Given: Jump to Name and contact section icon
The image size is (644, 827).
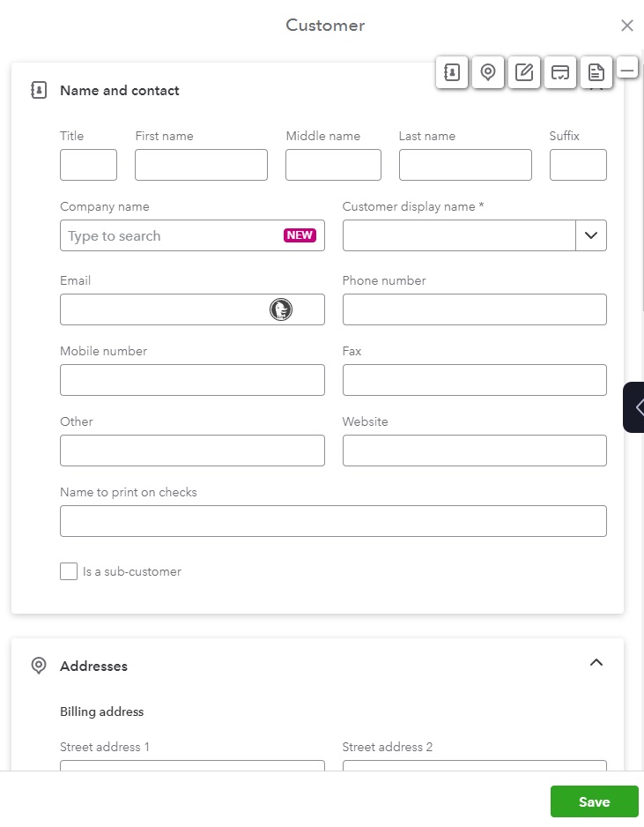Looking at the screenshot, I should click(x=452, y=72).
